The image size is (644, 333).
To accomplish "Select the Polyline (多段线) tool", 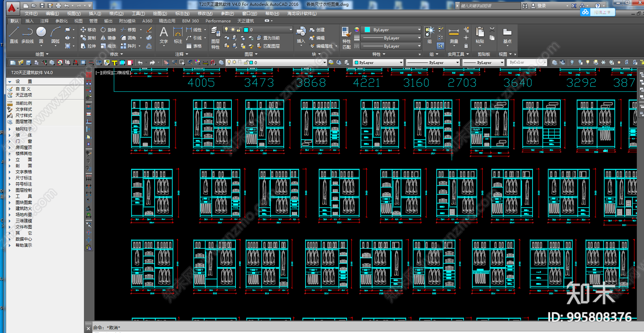I will pyautogui.click(x=27, y=35).
